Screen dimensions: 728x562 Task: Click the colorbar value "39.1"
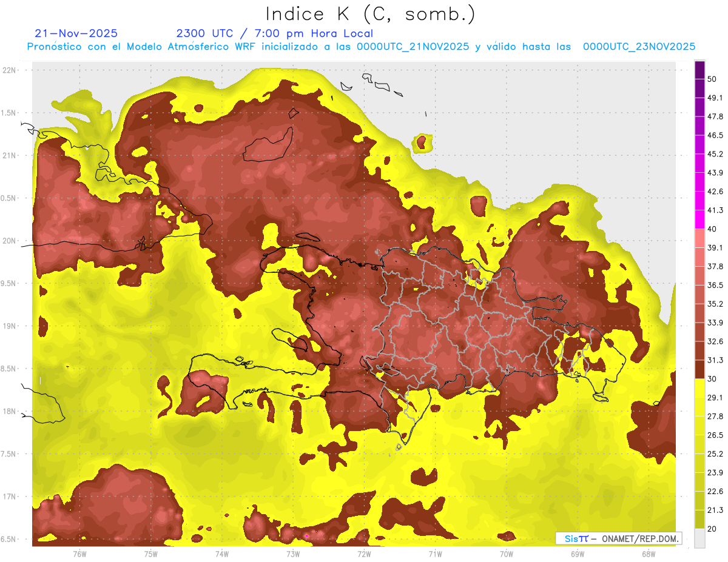[715, 247]
